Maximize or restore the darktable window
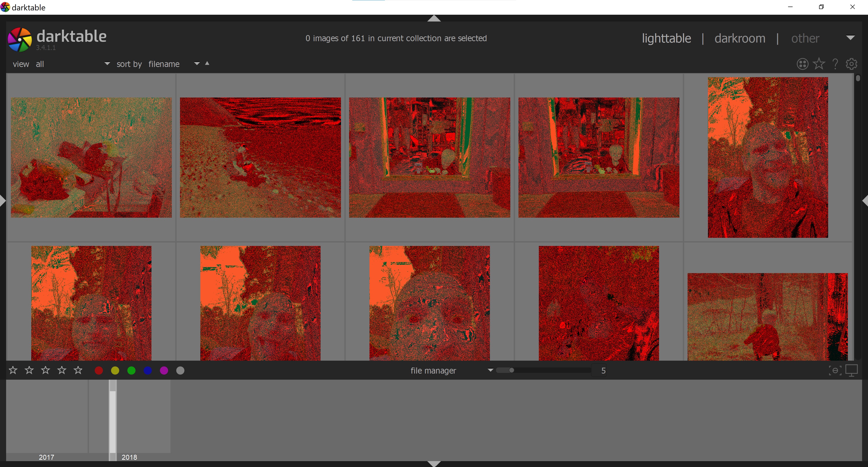 pos(822,7)
